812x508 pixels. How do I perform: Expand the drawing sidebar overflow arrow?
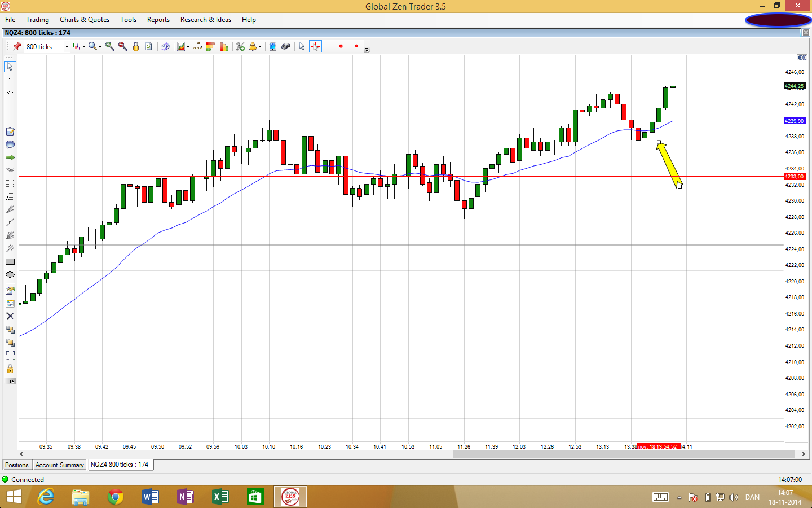tap(11, 382)
